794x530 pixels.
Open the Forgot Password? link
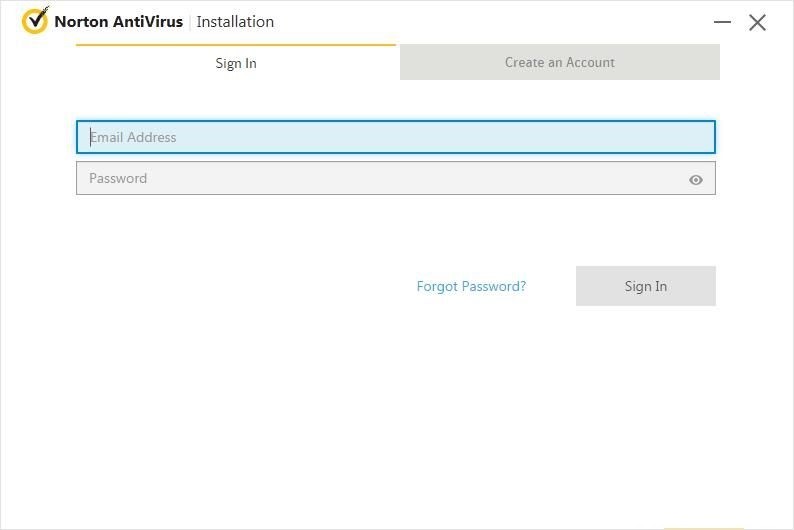tap(471, 286)
